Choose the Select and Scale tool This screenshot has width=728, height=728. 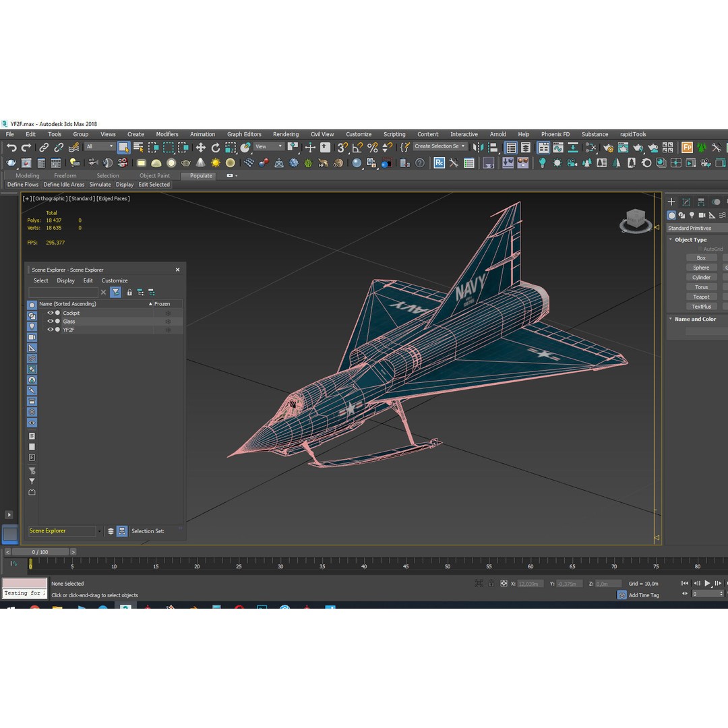[x=231, y=148]
